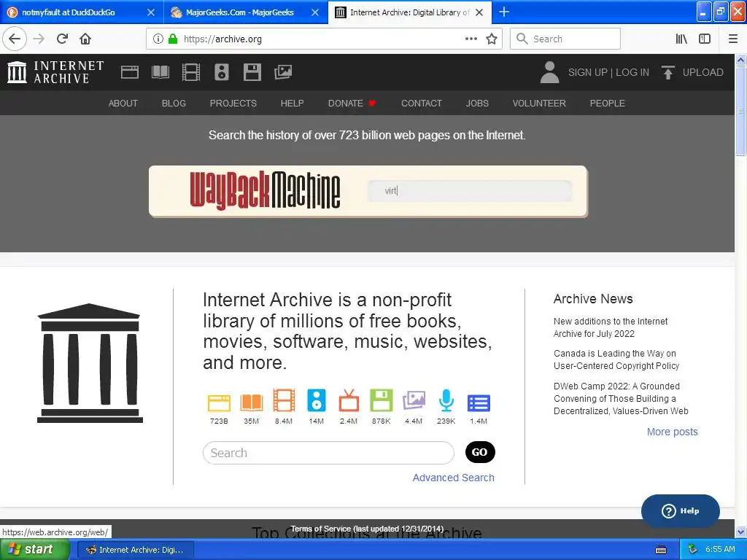This screenshot has height=560, width=747.
Task: Open the More posts link
Action: click(672, 432)
